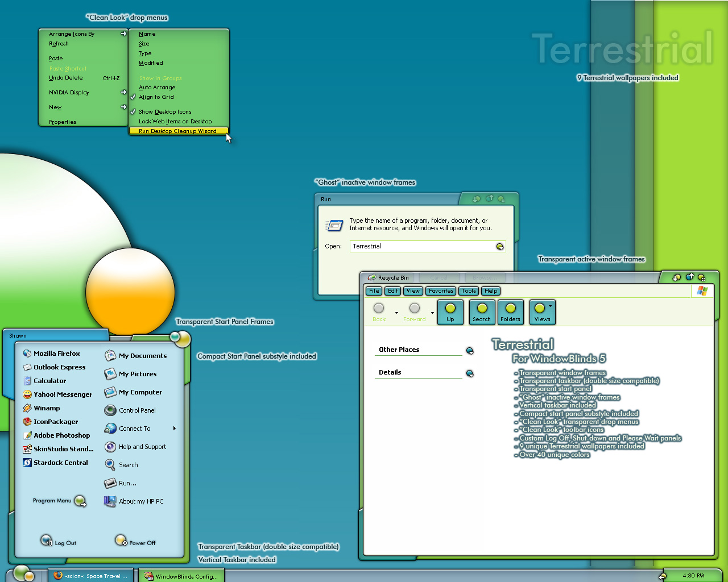Click the Start orb on taskbar
Viewport: 728px width, 582px height.
23,573
